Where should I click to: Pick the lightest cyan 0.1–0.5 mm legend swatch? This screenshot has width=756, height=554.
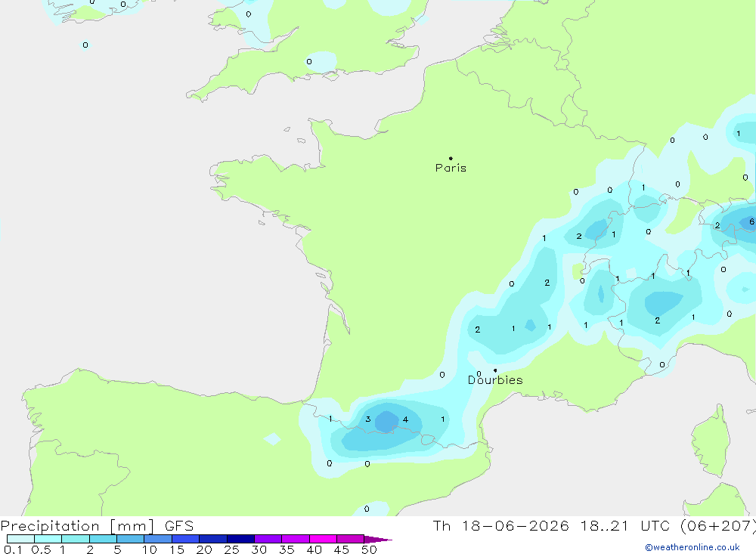click(20, 539)
